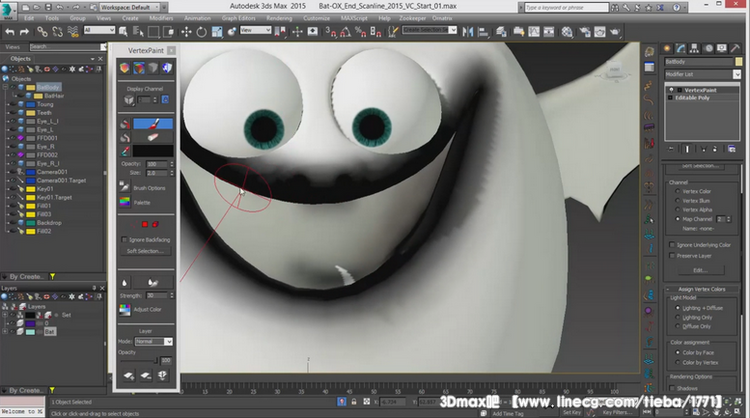This screenshot has width=750, height=418.
Task: Select Vertex Color channel radio
Action: [677, 191]
